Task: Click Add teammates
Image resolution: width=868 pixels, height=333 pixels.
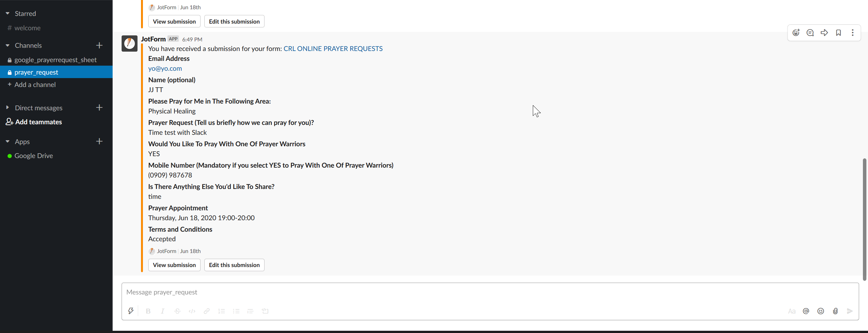Action: (x=34, y=122)
